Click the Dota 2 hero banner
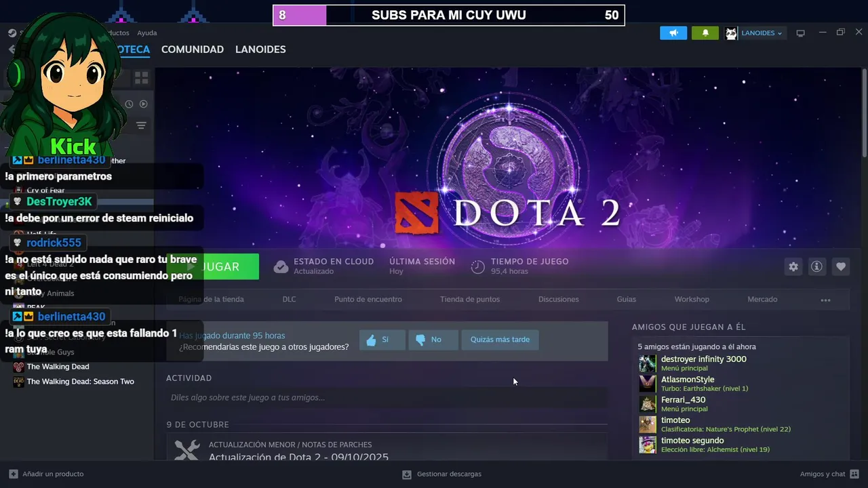 coord(508,157)
